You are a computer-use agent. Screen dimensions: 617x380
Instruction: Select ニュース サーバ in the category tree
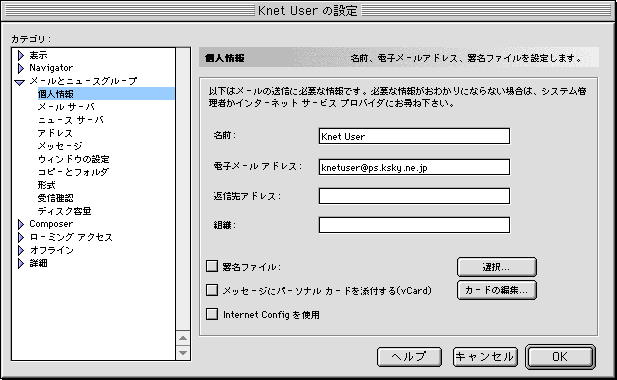[x=70, y=120]
